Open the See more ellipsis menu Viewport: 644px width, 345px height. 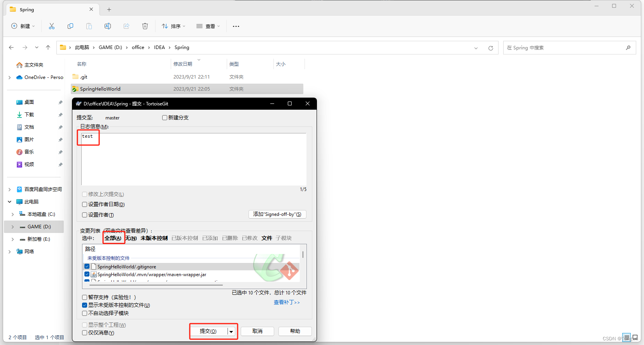[x=236, y=26]
